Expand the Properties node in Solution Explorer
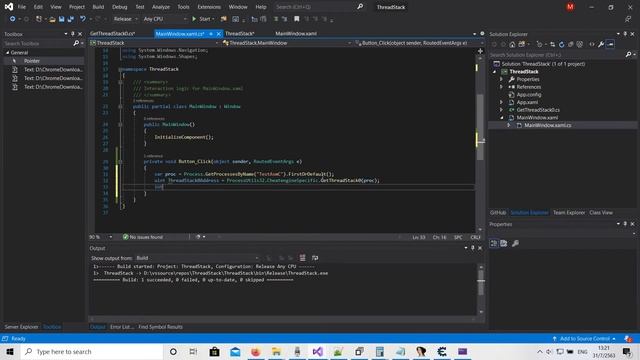The height and width of the screenshot is (360, 640). pyautogui.click(x=502, y=79)
